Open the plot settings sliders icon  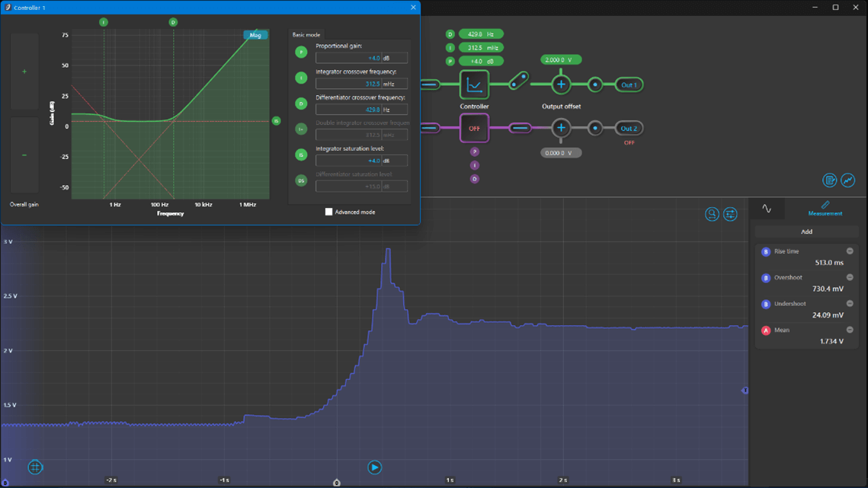coord(730,214)
